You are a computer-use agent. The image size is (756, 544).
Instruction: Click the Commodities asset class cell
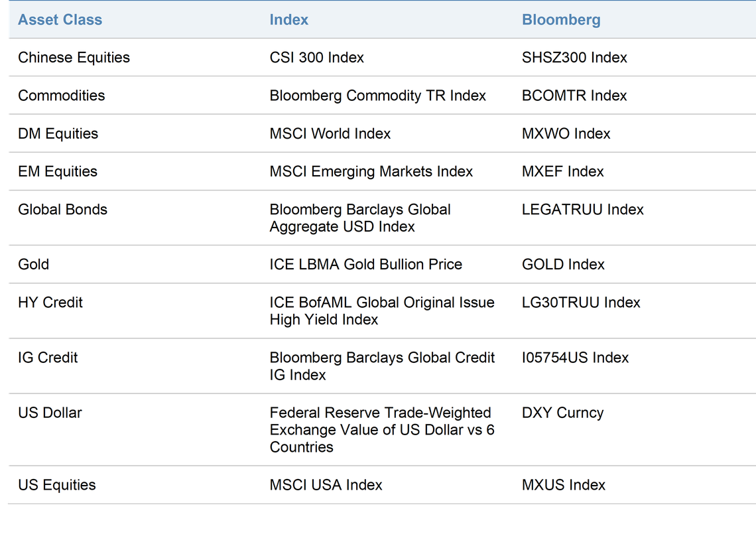(x=61, y=96)
